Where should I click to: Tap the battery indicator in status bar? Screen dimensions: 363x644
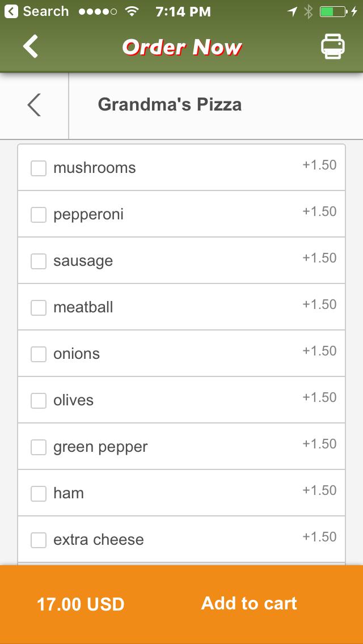(x=334, y=11)
